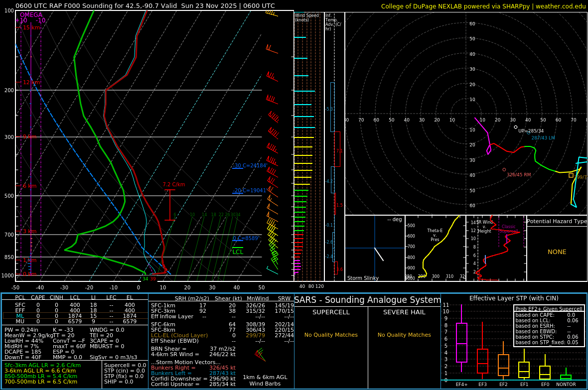Screen dimensions: 588x390
Task: Click the Prob EF2+ Given Supercell heading
Action: point(549,309)
